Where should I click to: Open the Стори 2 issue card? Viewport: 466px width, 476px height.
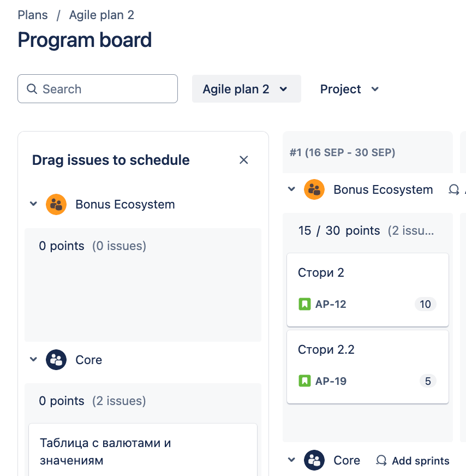coord(368,290)
